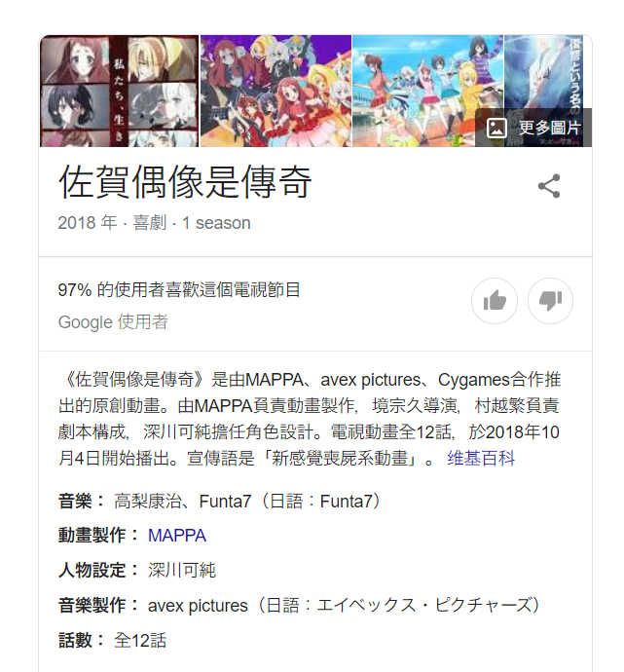This screenshot has height=672, width=624.
Task: Click the description paragraph starting 《佐賀偶像是傳奇》
Action: [310, 419]
